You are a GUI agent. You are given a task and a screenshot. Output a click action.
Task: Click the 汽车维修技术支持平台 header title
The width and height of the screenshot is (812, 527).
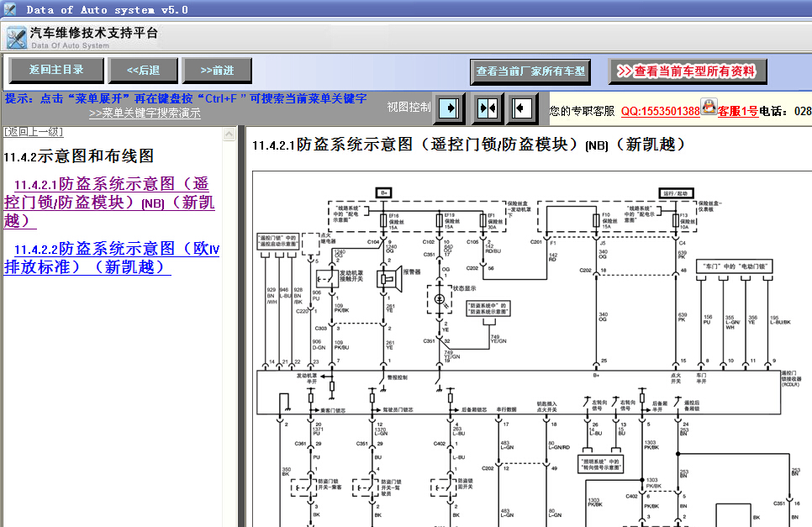pos(94,33)
